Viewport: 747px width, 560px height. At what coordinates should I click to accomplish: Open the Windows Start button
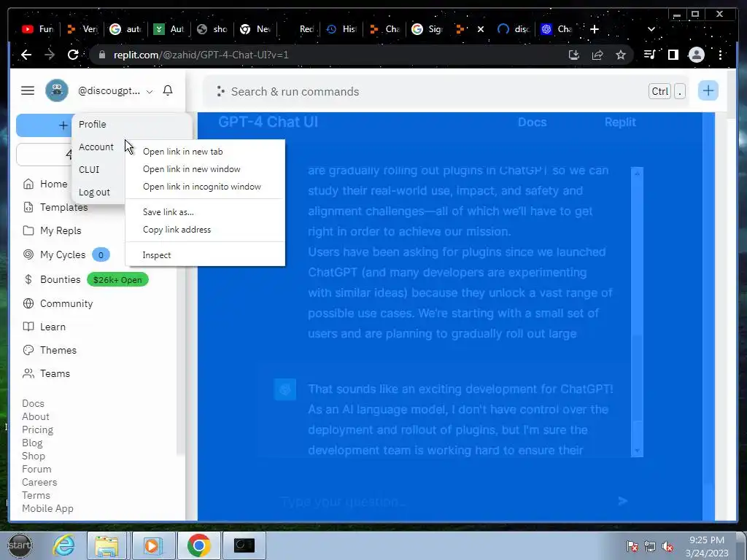20,545
